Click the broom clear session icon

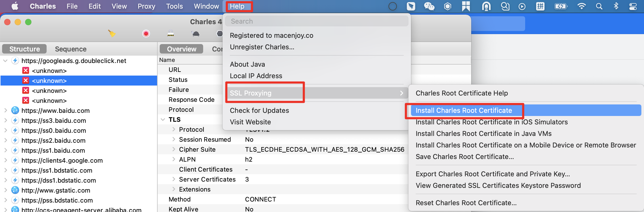point(112,33)
